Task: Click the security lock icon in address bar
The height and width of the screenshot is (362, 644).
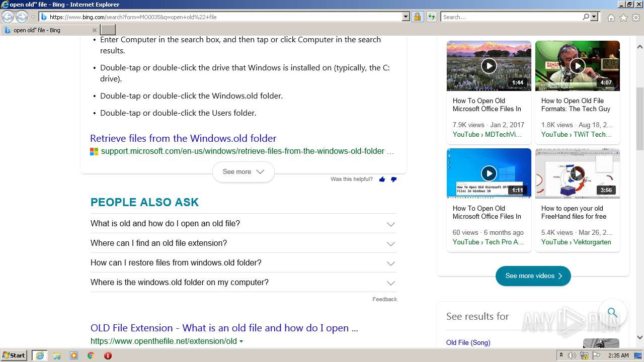Action: tap(417, 17)
